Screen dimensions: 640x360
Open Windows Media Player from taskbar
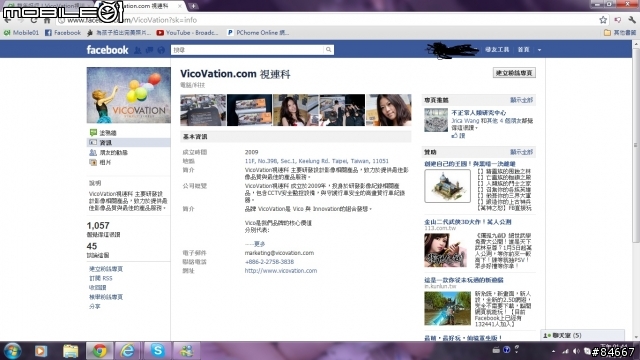point(41,351)
